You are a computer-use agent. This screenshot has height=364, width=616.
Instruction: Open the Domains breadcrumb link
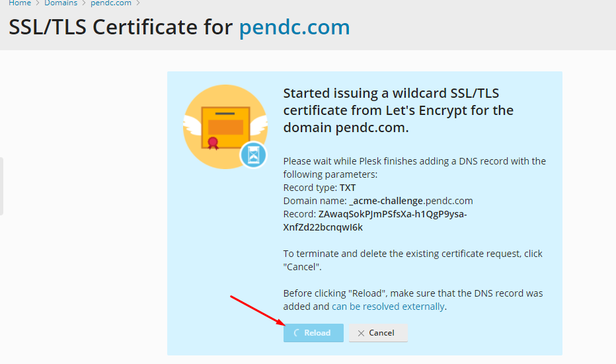coord(61,3)
